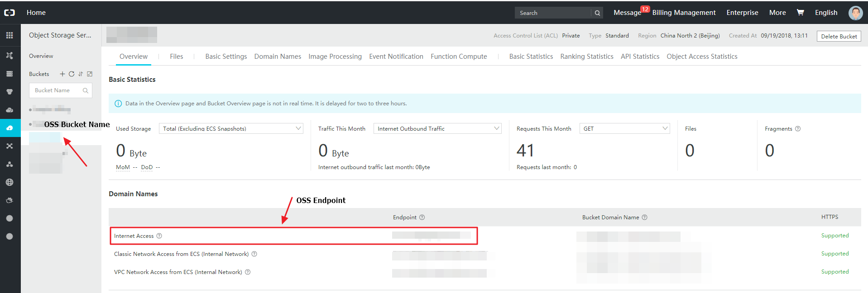Click the Delete Bucket button
868x293 pixels.
[839, 36]
